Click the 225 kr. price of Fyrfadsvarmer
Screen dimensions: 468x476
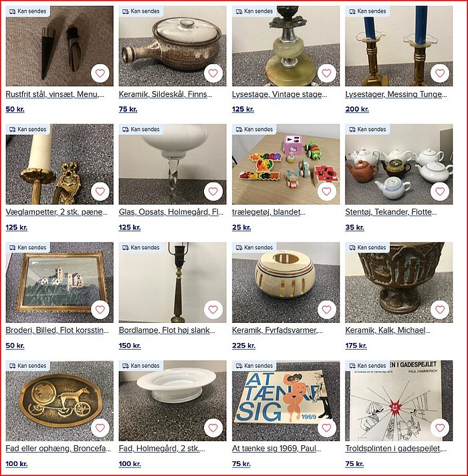243,346
